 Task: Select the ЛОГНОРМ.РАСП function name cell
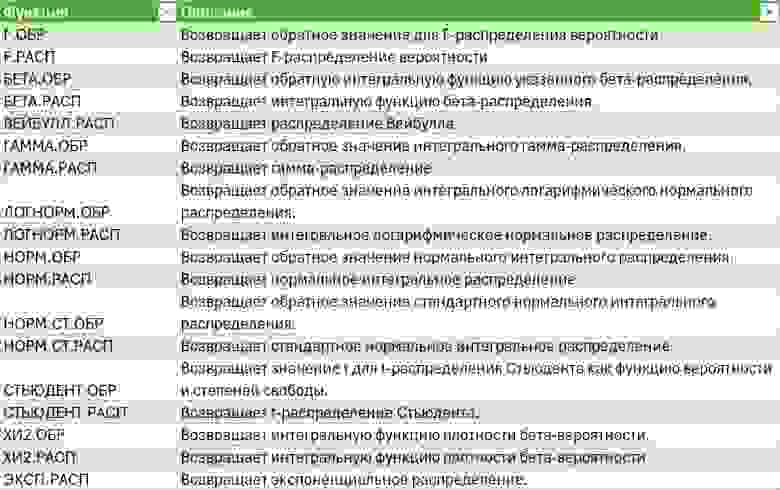point(62,234)
